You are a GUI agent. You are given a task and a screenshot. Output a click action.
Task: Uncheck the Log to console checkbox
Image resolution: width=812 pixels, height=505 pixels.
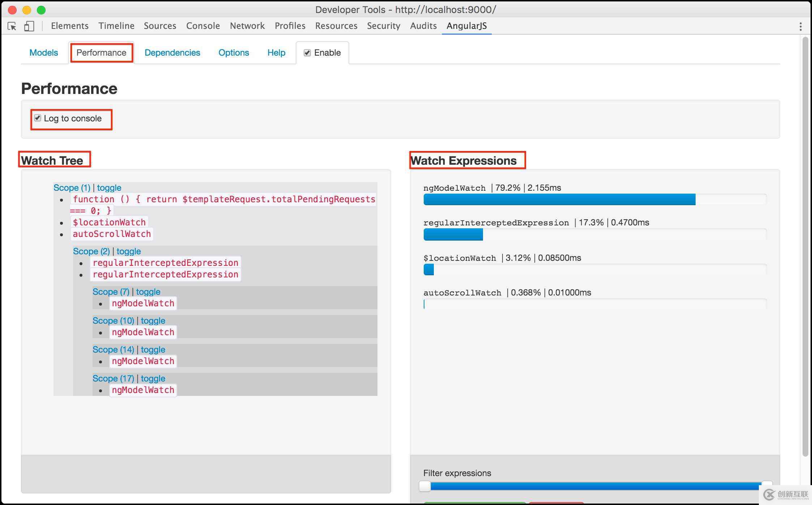(38, 118)
